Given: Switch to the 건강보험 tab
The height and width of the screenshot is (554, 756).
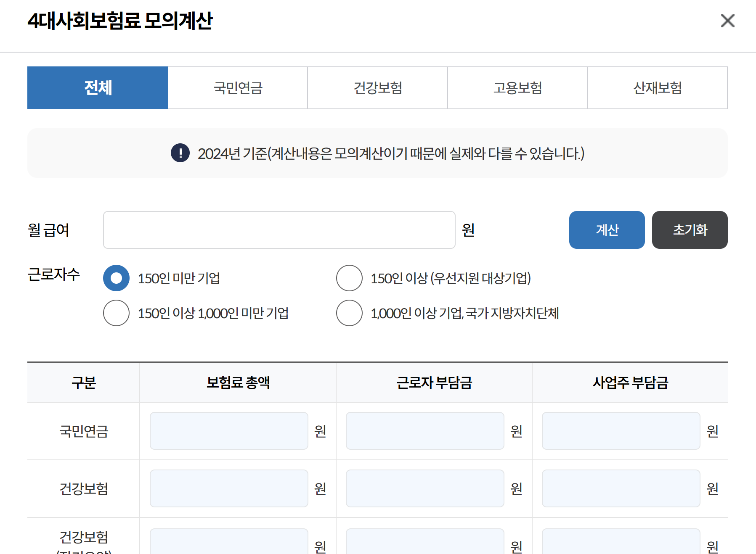Looking at the screenshot, I should 377,88.
